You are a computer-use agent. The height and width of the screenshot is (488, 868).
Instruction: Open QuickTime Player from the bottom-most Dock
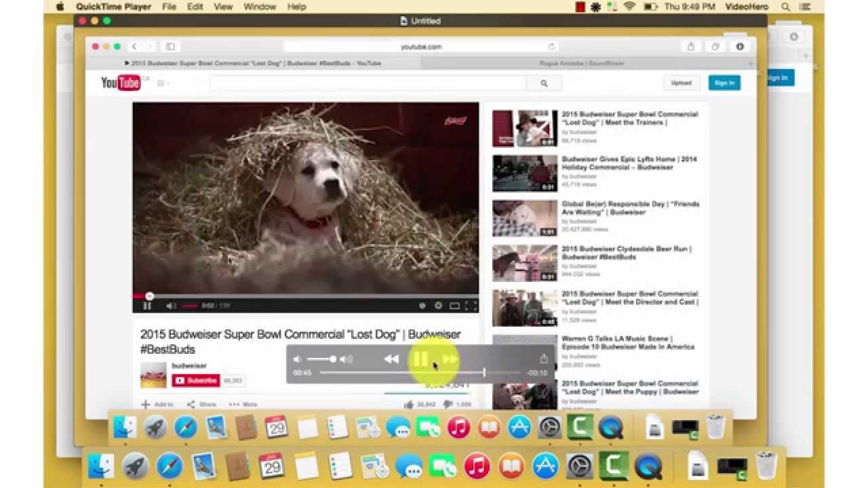pos(648,466)
